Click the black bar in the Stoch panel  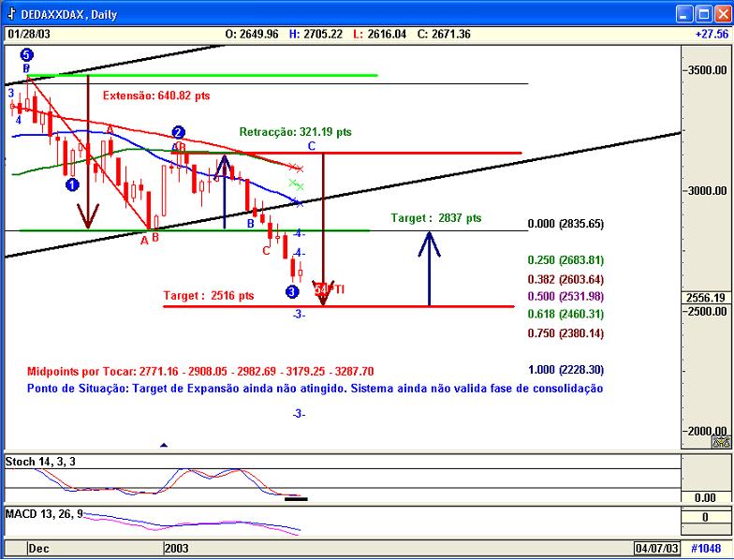(296, 499)
